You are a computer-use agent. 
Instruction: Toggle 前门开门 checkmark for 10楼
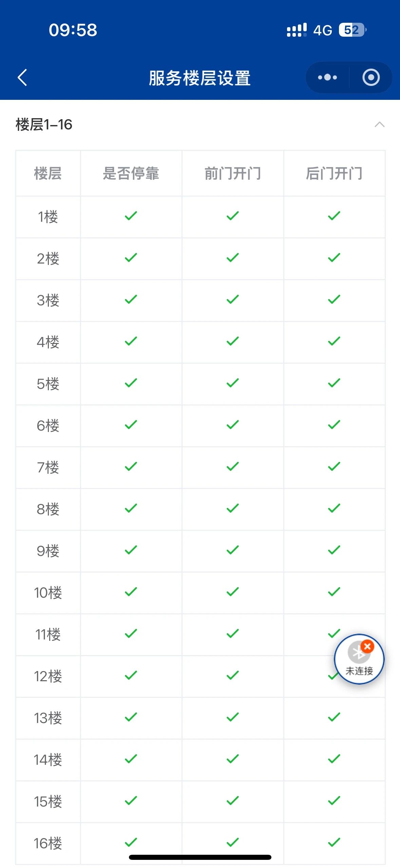233,592
